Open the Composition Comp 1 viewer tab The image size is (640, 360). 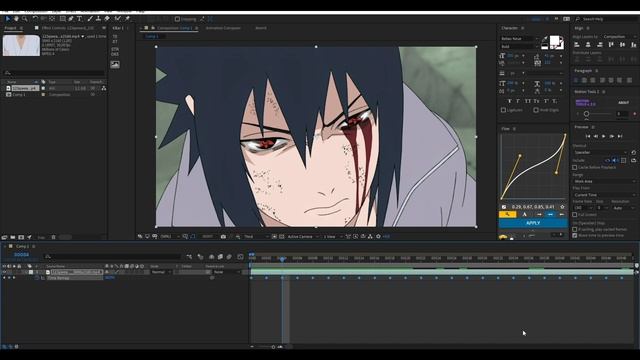tap(174, 28)
